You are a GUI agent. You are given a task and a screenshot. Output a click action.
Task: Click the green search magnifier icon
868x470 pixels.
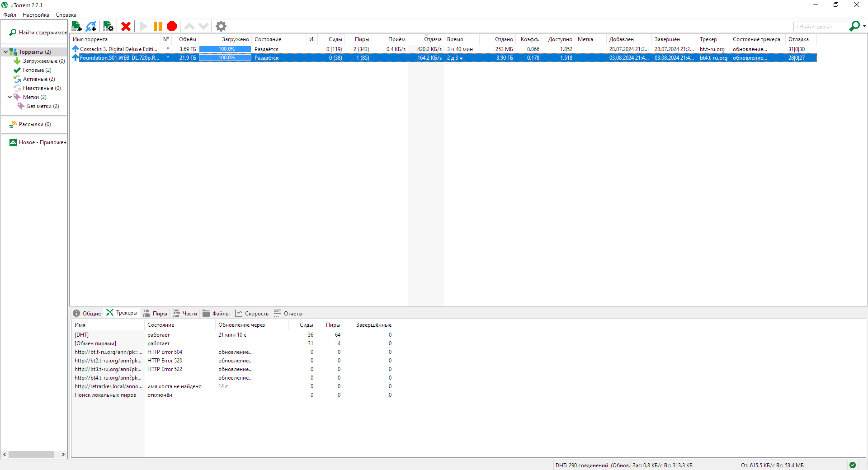point(854,26)
